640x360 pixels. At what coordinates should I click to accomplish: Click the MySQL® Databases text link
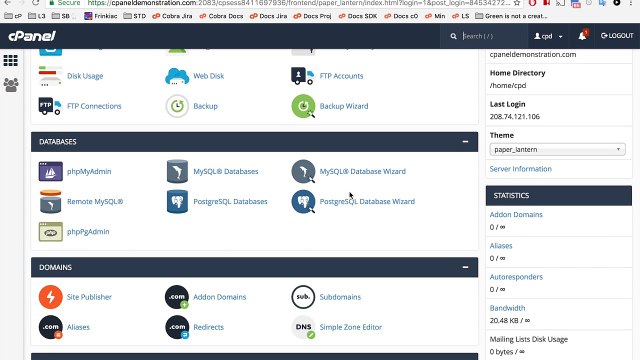[226, 171]
